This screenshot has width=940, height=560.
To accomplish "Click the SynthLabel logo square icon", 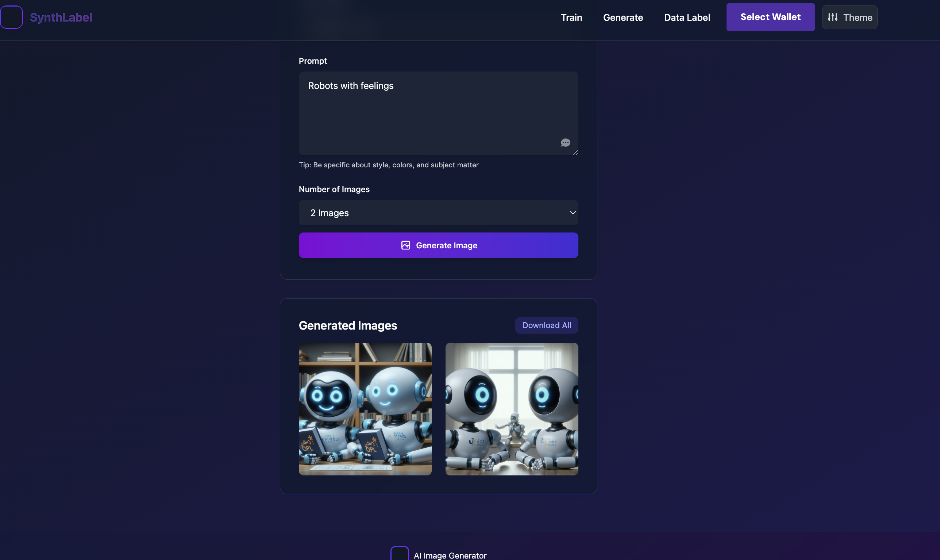I will [x=11, y=17].
